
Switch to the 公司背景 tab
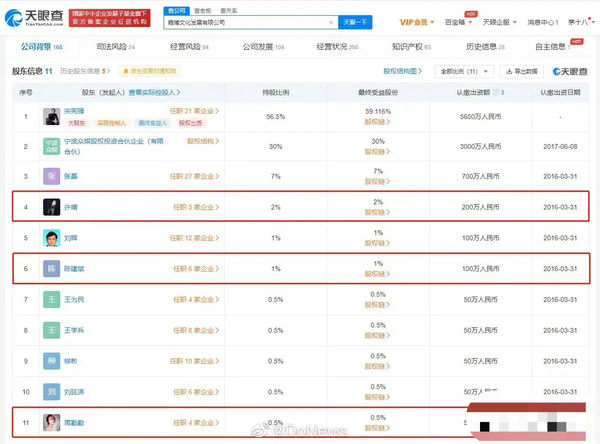[41, 47]
